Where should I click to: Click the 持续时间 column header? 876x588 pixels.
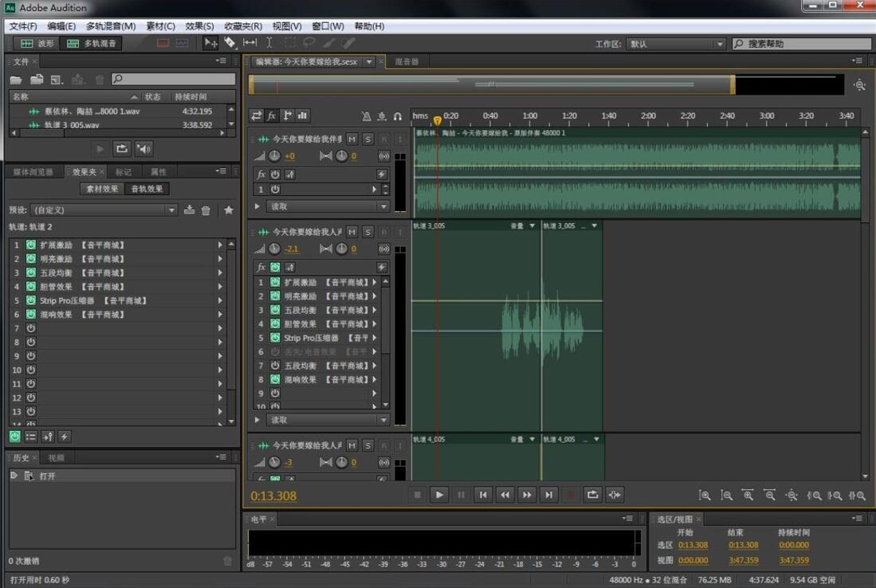(191, 96)
